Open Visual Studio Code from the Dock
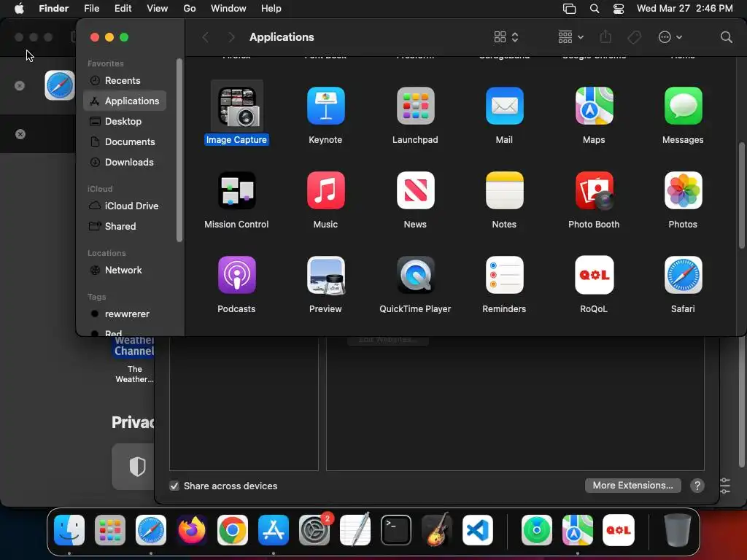 coord(478,530)
